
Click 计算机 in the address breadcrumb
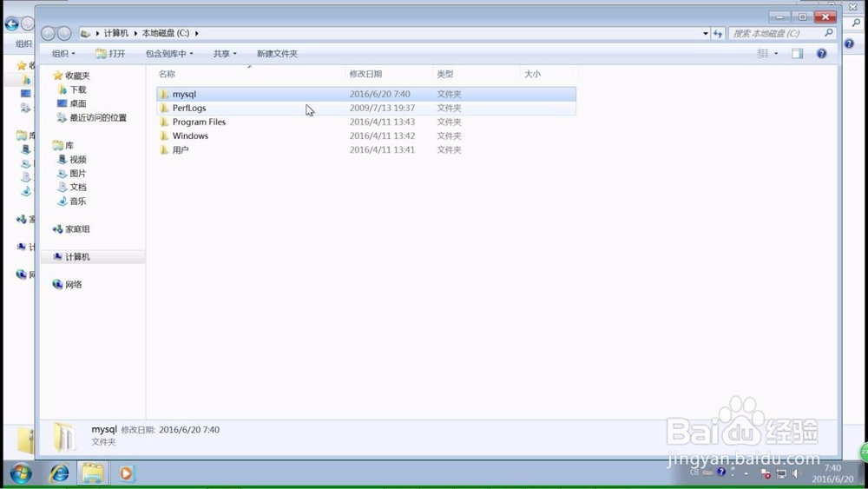[115, 33]
